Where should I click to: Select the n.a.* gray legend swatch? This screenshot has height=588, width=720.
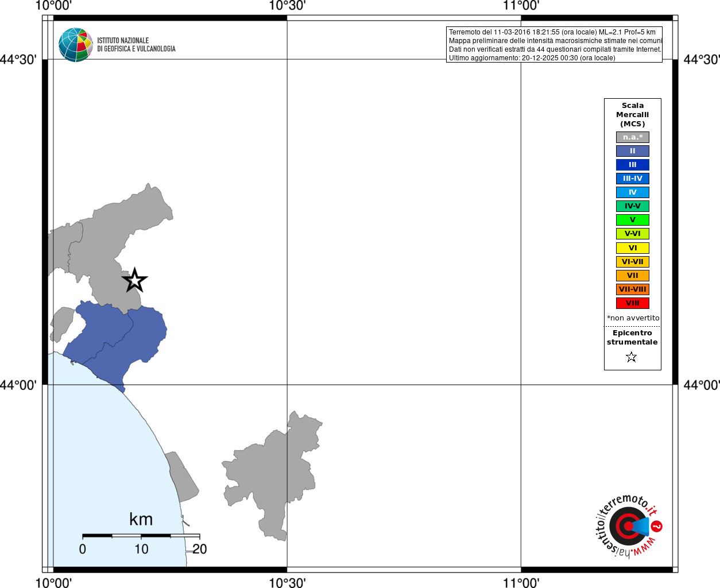coord(633,137)
